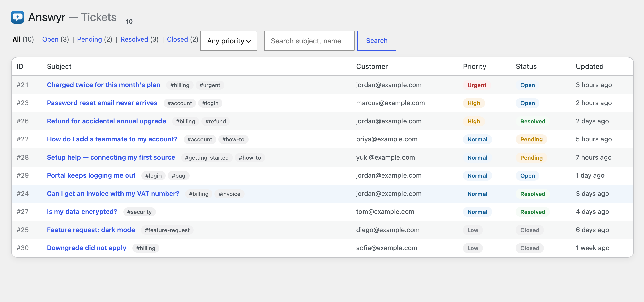Click Open status badge on ticket #29

528,176
